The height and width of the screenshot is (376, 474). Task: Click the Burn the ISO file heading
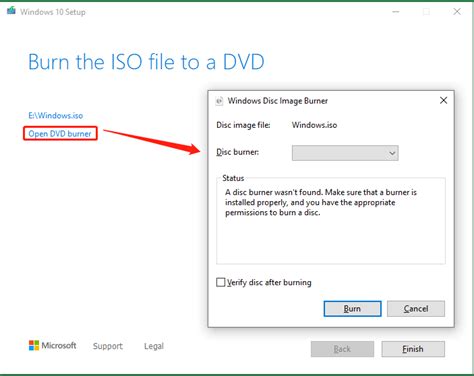[x=146, y=62]
